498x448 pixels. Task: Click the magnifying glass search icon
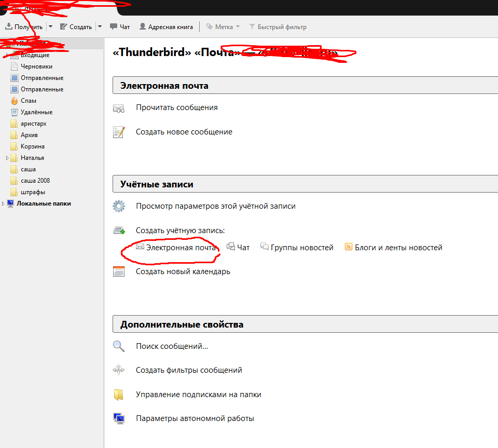pos(119,346)
